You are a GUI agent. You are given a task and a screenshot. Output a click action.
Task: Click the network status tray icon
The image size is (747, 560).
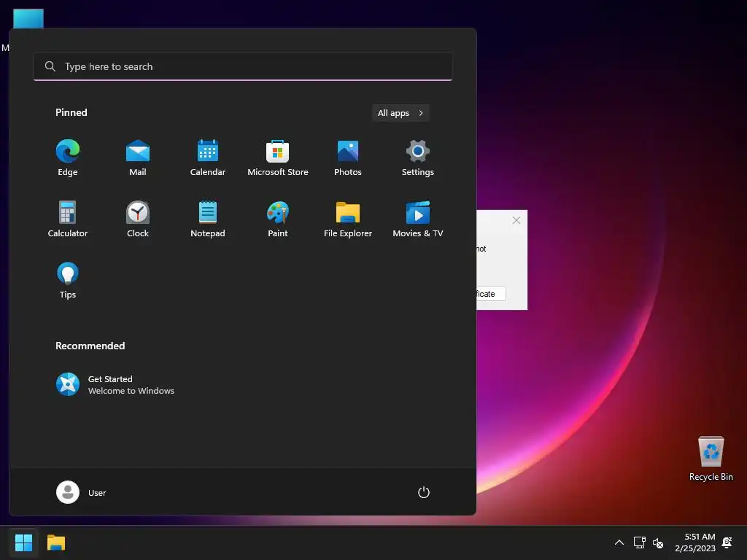tap(639, 542)
